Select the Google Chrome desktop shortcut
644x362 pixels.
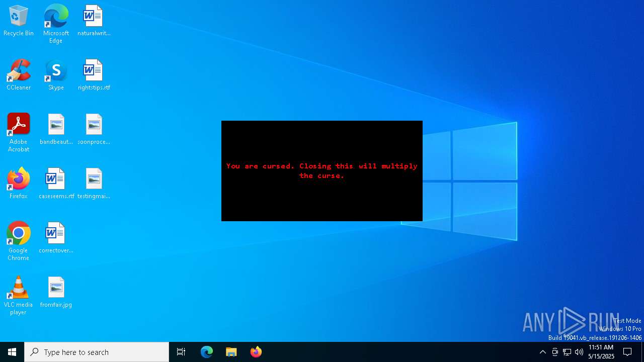pos(19,241)
